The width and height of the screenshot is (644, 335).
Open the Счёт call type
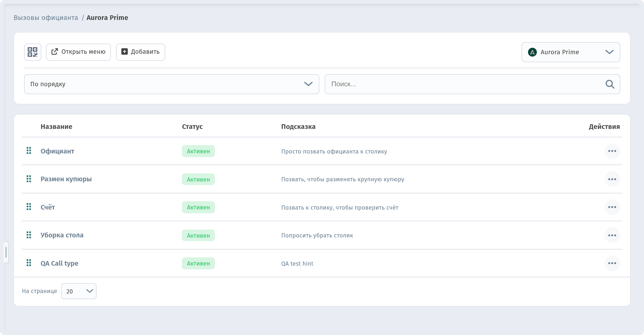tap(48, 207)
